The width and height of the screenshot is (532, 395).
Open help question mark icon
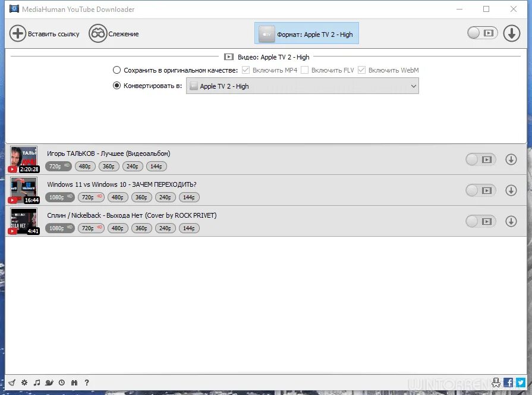[x=87, y=383]
